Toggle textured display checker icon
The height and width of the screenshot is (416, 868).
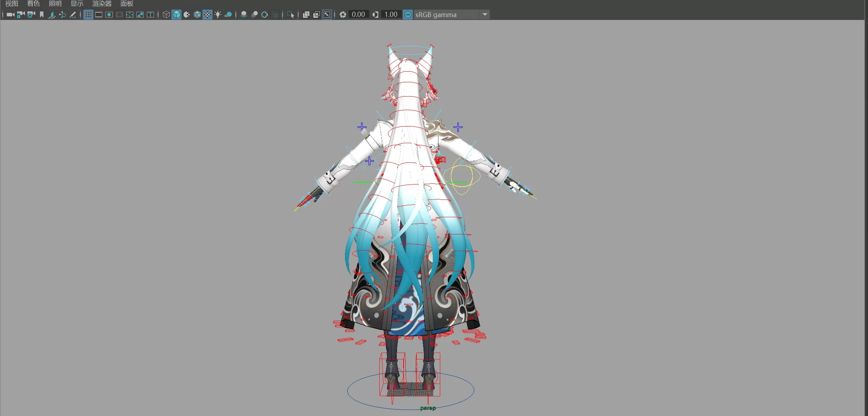(207, 15)
